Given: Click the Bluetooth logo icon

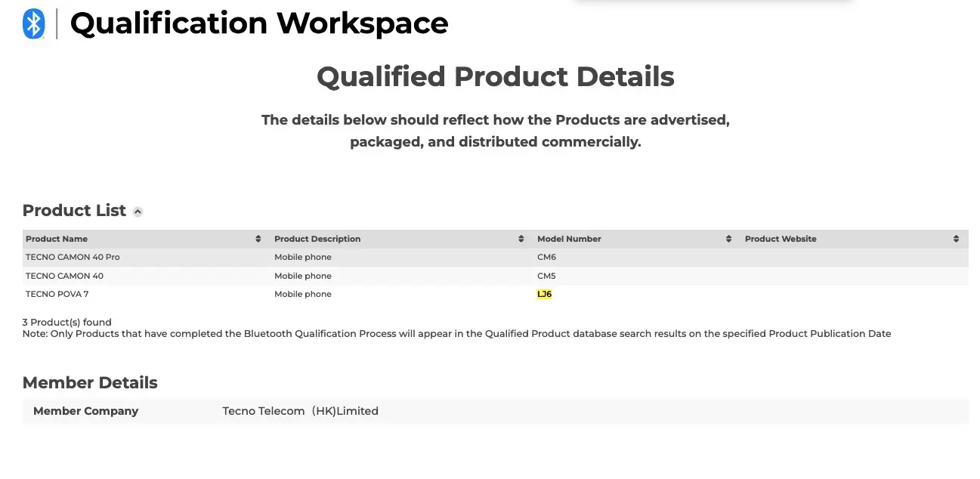Looking at the screenshot, I should click(x=34, y=24).
